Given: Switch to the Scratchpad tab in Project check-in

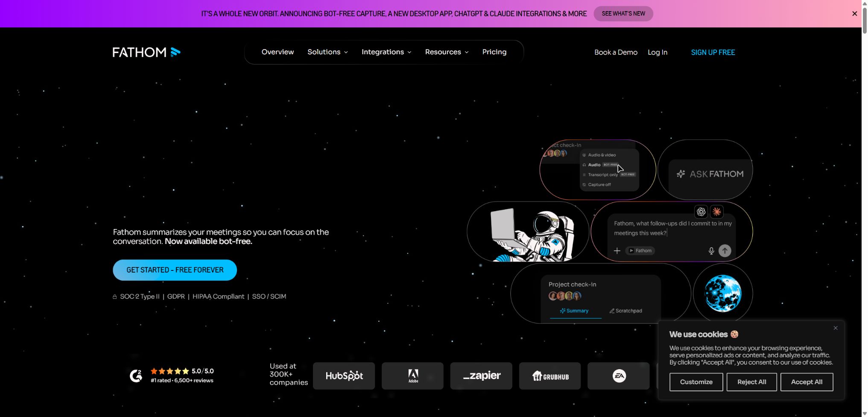Looking at the screenshot, I should click(x=626, y=311).
